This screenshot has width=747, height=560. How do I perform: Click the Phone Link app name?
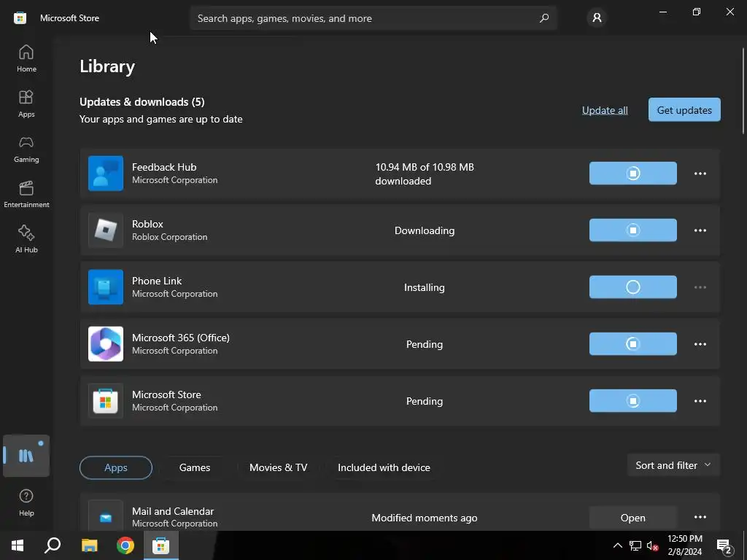point(157,281)
